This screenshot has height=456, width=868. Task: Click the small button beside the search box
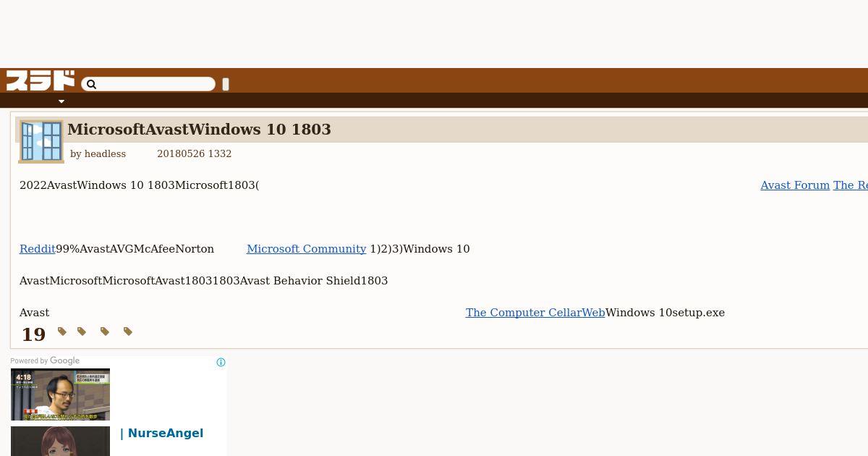click(226, 84)
